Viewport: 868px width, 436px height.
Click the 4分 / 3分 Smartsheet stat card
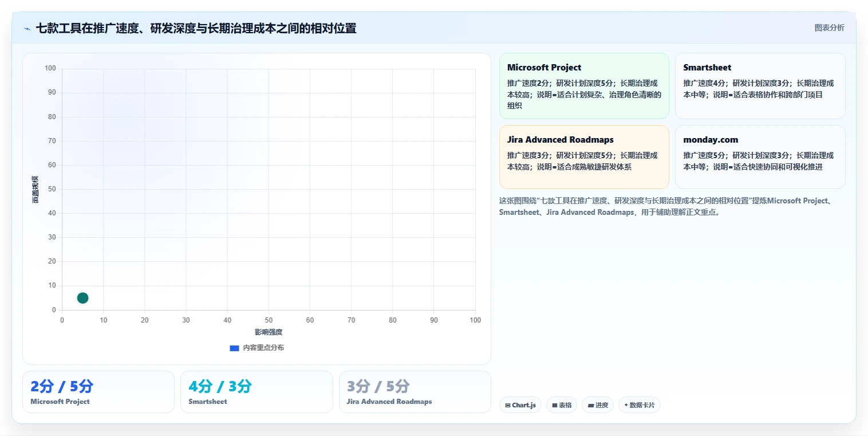click(257, 392)
